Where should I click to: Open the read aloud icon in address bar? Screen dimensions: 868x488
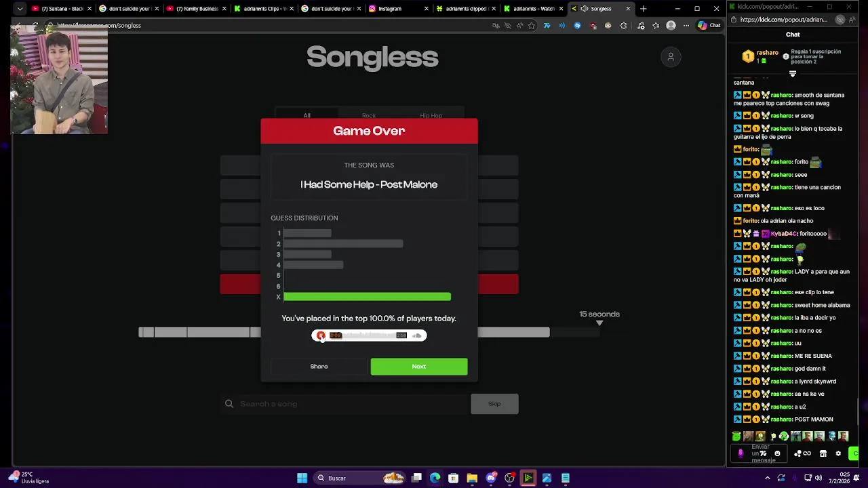click(520, 26)
